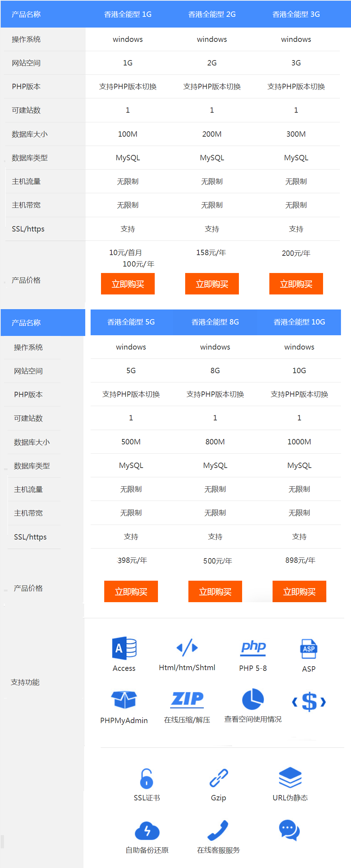Buy the 158元/年 香港全能型 2G plan
The height and width of the screenshot is (868, 351).
pos(212,284)
